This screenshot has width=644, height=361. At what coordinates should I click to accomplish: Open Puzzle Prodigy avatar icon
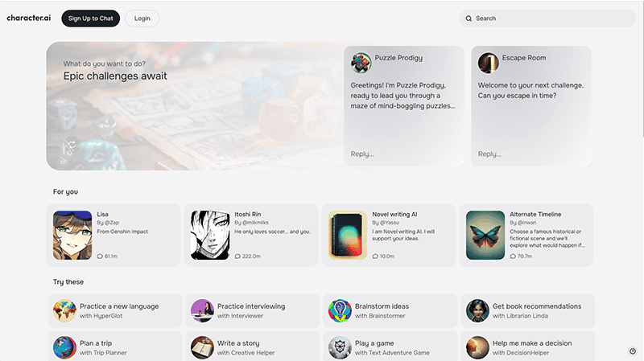tap(361, 63)
